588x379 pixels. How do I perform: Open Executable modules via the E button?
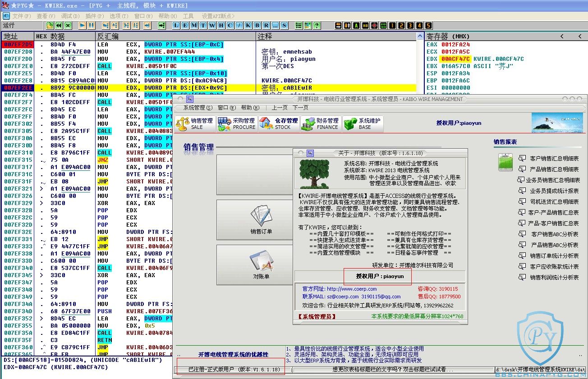(185, 25)
